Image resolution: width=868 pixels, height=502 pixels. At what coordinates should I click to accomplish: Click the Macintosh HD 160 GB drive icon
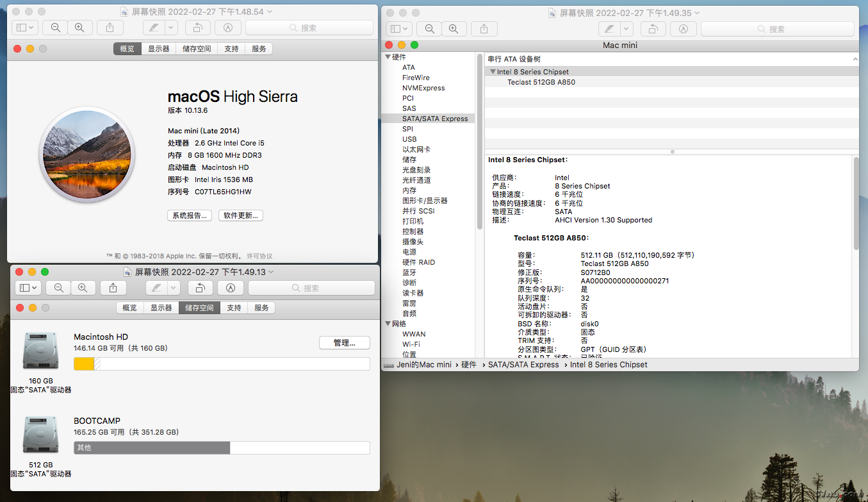pyautogui.click(x=40, y=350)
